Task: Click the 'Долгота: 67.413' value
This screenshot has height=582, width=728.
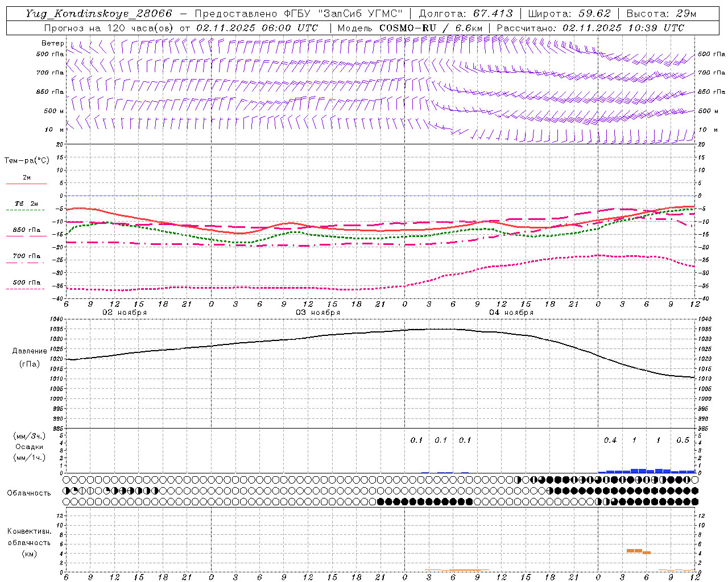Action: click(466, 14)
